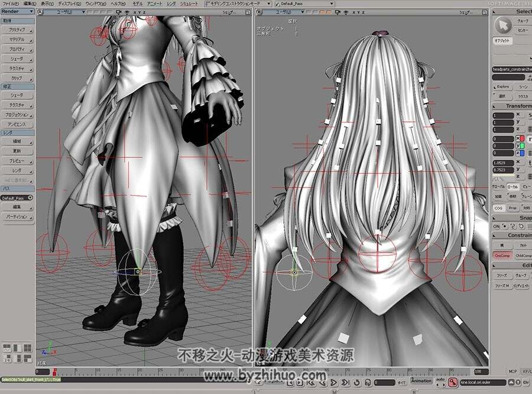Toggle the red X rotation axis

[520, 138]
